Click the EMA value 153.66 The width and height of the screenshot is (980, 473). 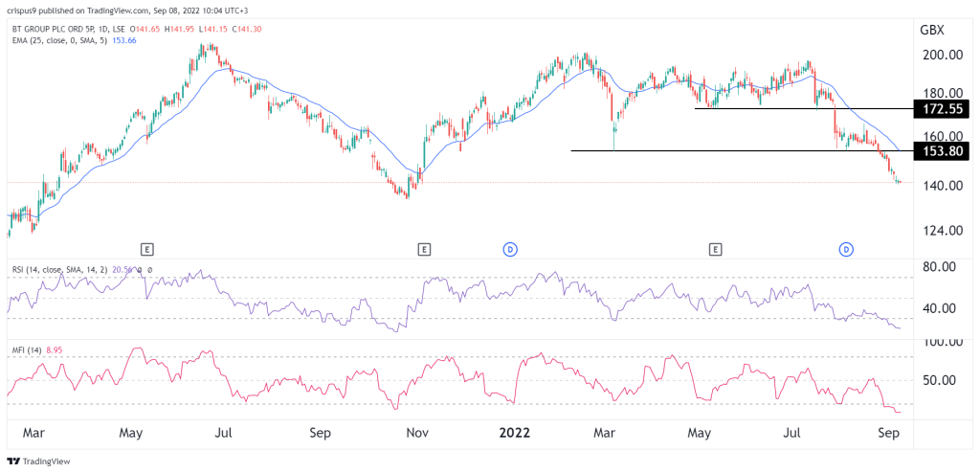pos(123,40)
